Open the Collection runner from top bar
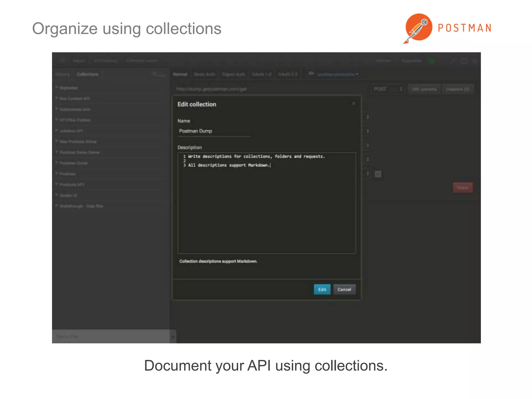 pos(141,61)
